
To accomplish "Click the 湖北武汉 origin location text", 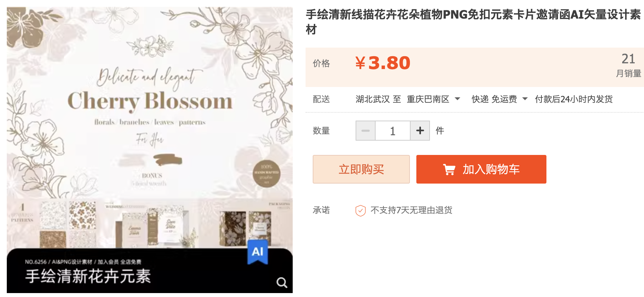I will pyautogui.click(x=372, y=99).
